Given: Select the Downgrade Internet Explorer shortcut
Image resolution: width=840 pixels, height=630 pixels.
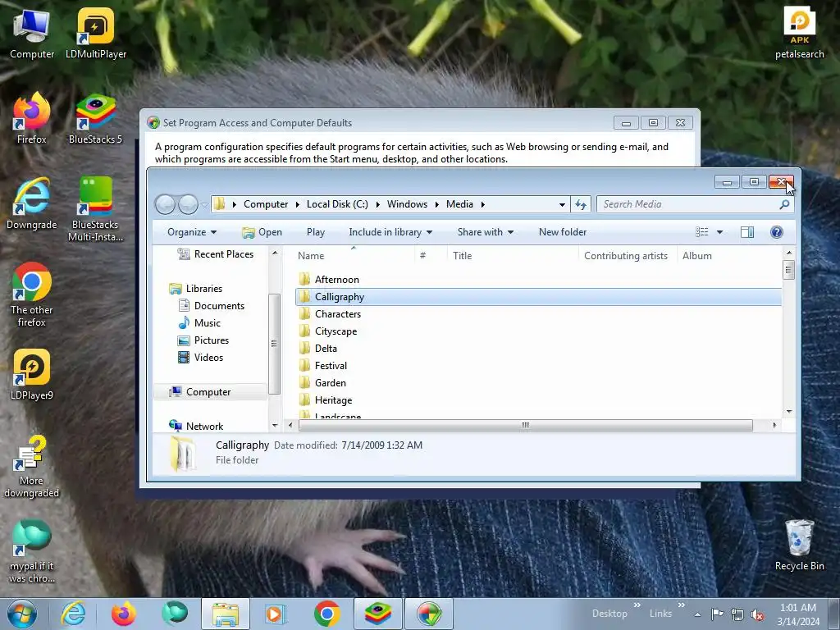Looking at the screenshot, I should (x=32, y=203).
